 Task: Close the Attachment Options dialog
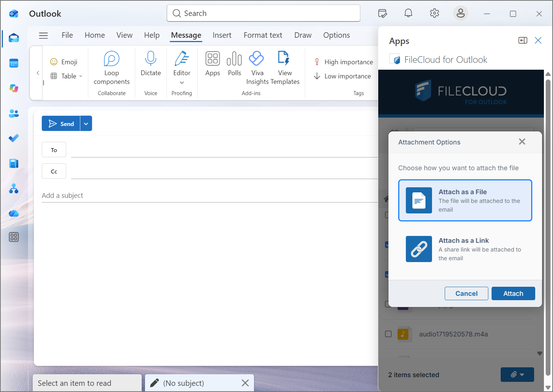[x=522, y=142]
